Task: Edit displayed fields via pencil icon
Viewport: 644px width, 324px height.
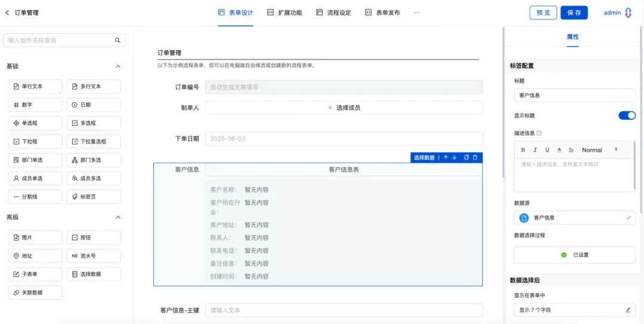Action: [628, 310]
